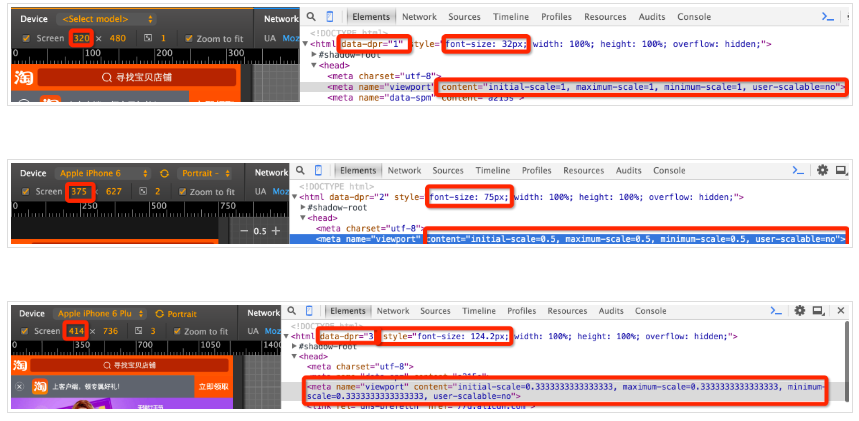Image resolution: width=859 pixels, height=421 pixels.
Task: Toggle device mode phone icon in the 320-width DevTools panel
Action: 330,16
